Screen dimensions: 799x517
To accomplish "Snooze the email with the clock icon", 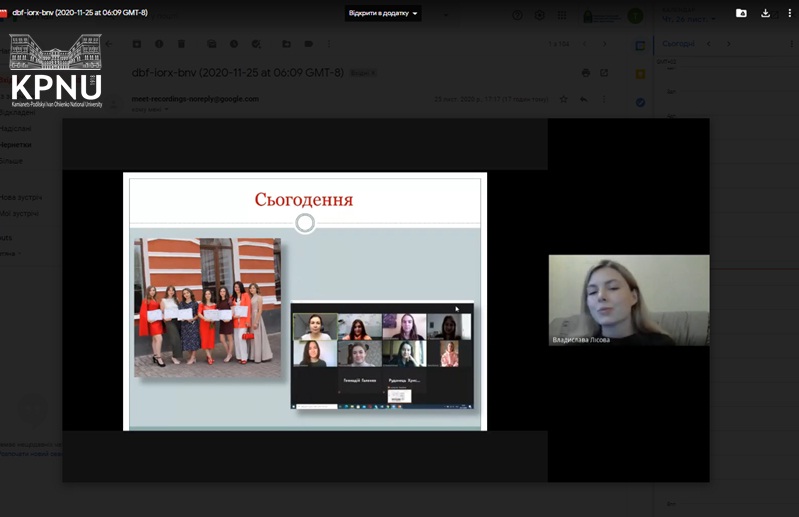I will tap(234, 44).
